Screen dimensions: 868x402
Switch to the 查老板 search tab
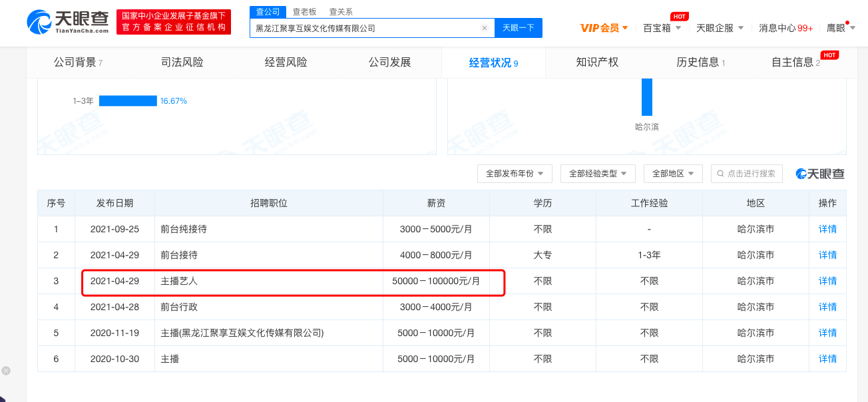[305, 12]
